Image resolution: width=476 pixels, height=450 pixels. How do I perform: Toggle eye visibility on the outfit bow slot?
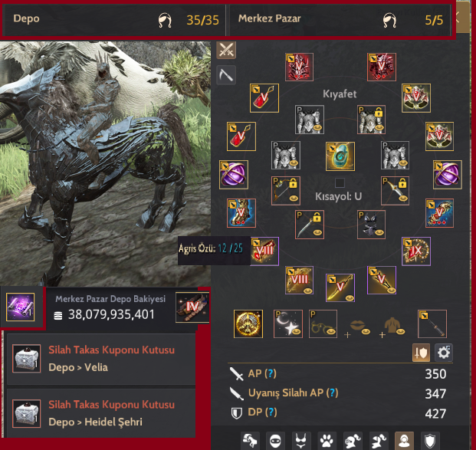point(294,199)
